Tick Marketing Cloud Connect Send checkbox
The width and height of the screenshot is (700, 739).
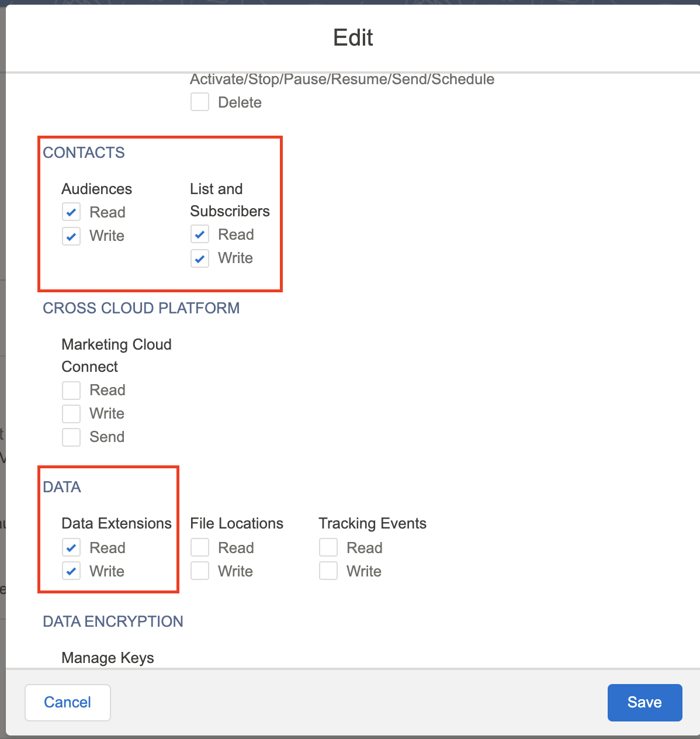(71, 437)
